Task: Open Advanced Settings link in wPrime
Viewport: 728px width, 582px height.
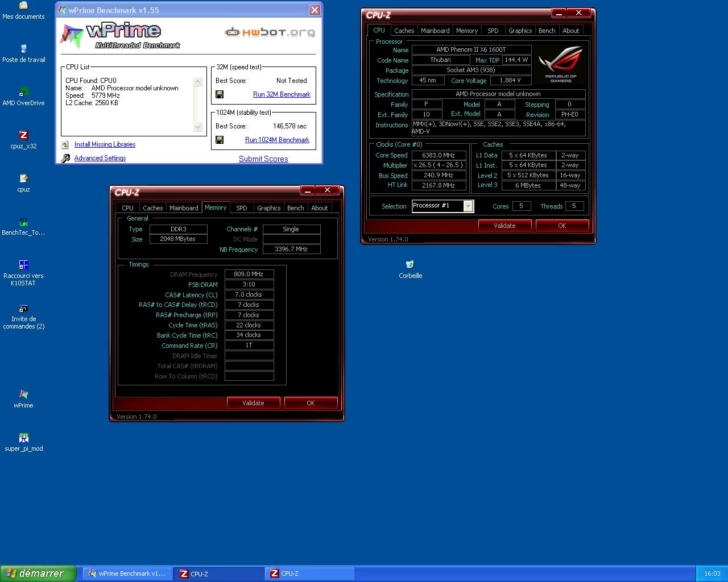Action: (100, 158)
